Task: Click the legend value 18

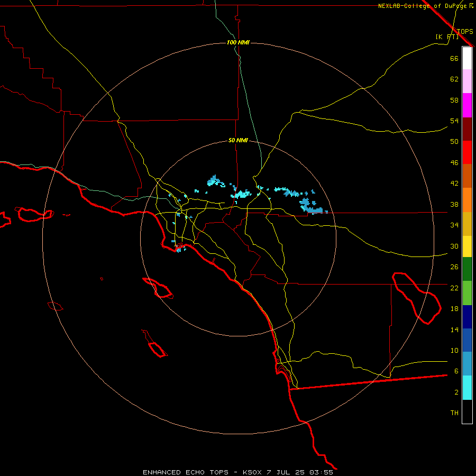Action: pos(454,309)
